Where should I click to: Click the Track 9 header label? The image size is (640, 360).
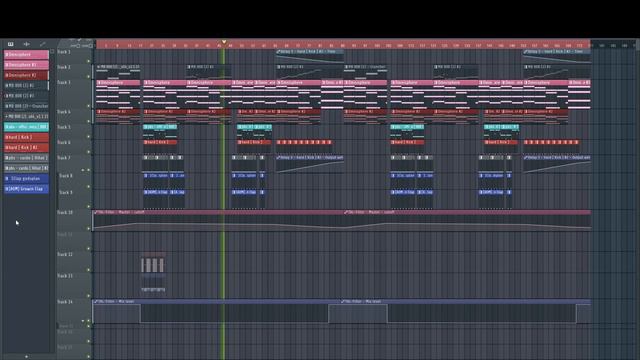(66, 192)
